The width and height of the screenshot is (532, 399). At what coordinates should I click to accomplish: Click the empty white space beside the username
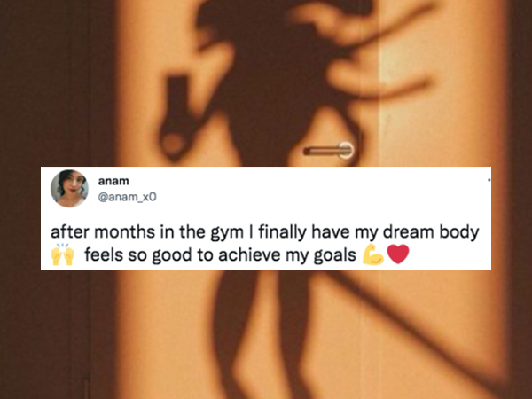305,189
